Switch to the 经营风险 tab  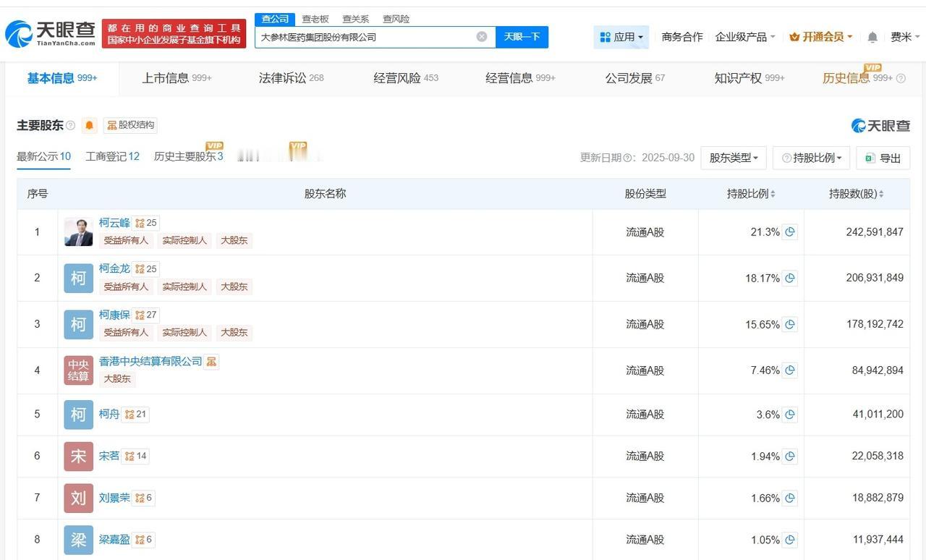click(406, 78)
